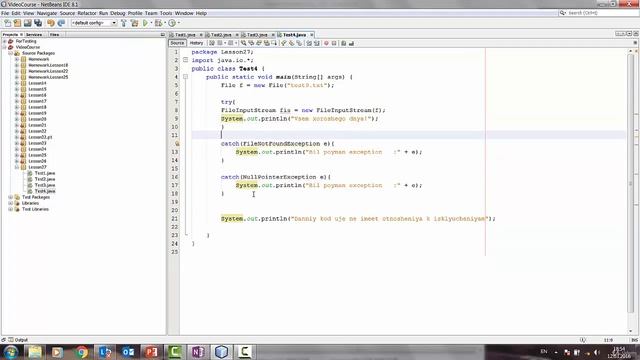Click the Build Project hammer icon
Viewport: 640px width, 360px height.
[124, 23]
